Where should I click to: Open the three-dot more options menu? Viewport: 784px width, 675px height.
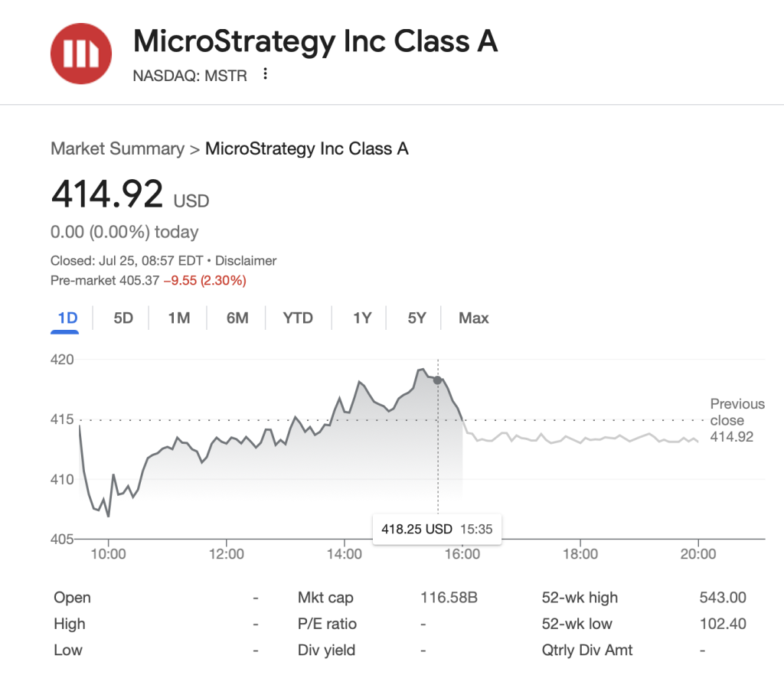[265, 74]
